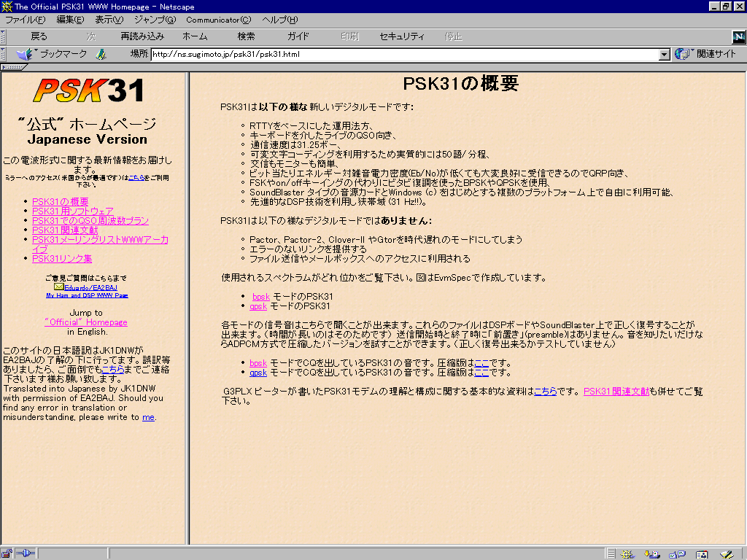747x560 pixels.
Task: Jump to the "Official" Homepage in English
Action: click(86, 322)
